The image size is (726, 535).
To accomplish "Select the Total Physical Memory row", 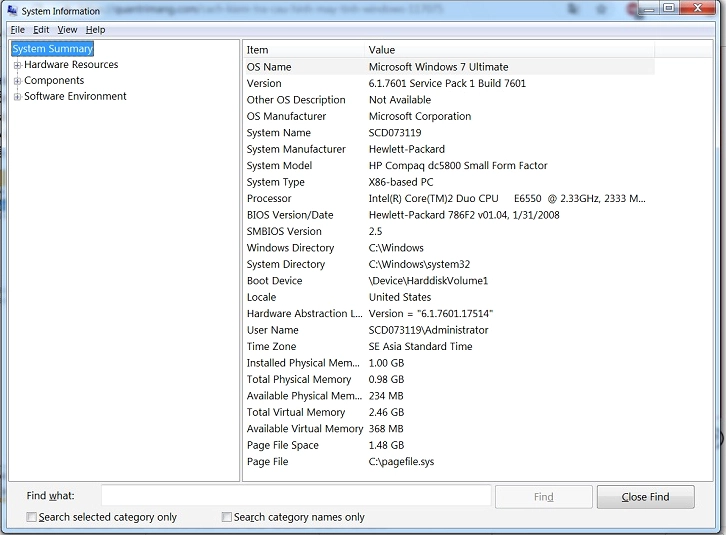I will pos(449,379).
